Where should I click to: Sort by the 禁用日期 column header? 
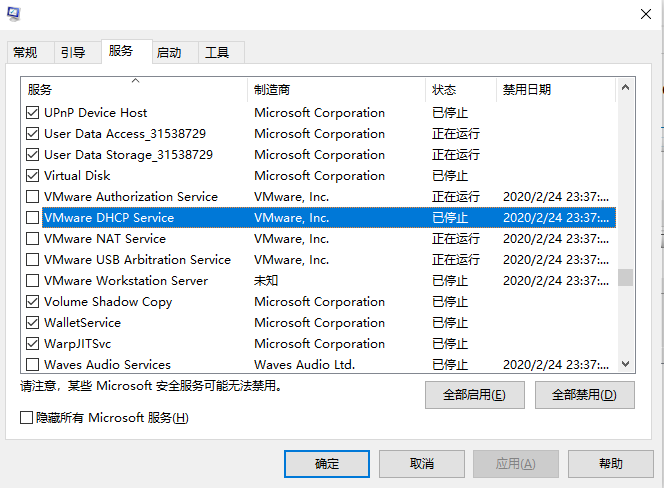pyautogui.click(x=555, y=90)
